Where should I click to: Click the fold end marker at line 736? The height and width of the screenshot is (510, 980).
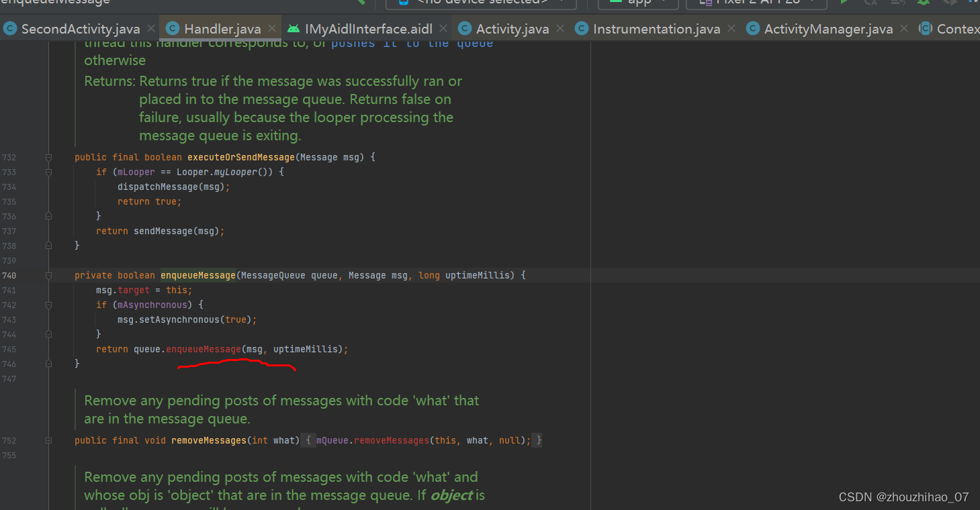point(48,216)
